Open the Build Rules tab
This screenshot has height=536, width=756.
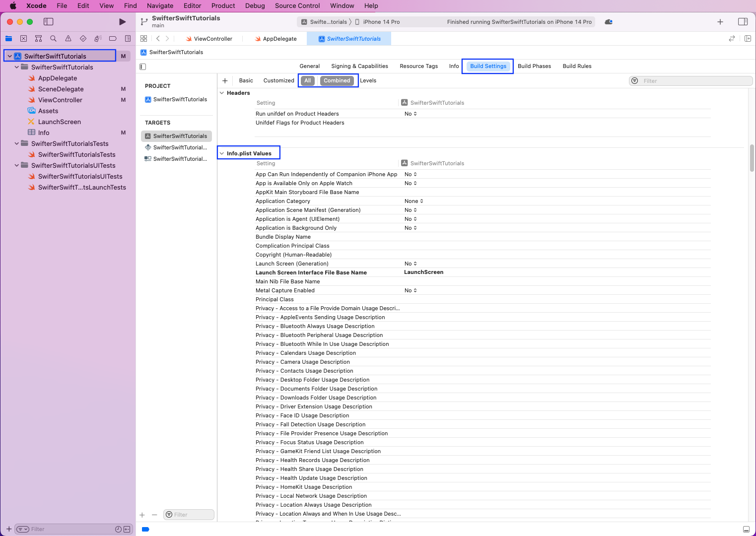577,66
